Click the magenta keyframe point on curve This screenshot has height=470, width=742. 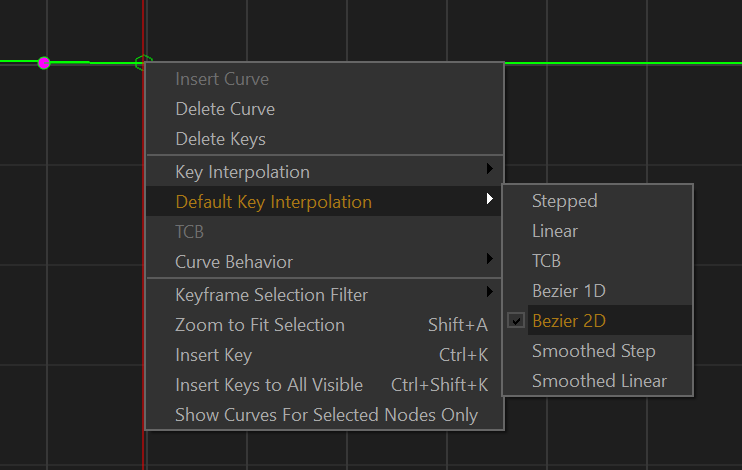pyautogui.click(x=44, y=62)
